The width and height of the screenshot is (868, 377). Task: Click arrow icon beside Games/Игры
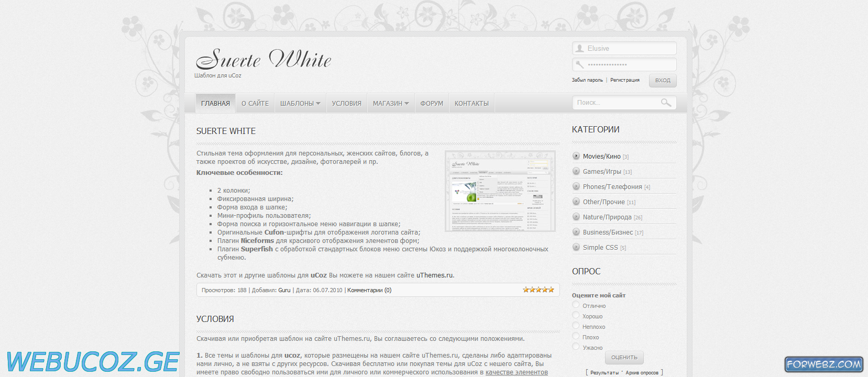(576, 171)
